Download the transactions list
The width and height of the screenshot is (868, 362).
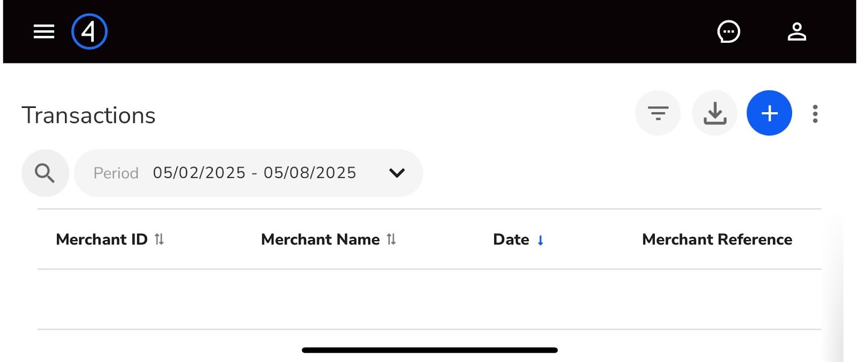click(x=714, y=113)
